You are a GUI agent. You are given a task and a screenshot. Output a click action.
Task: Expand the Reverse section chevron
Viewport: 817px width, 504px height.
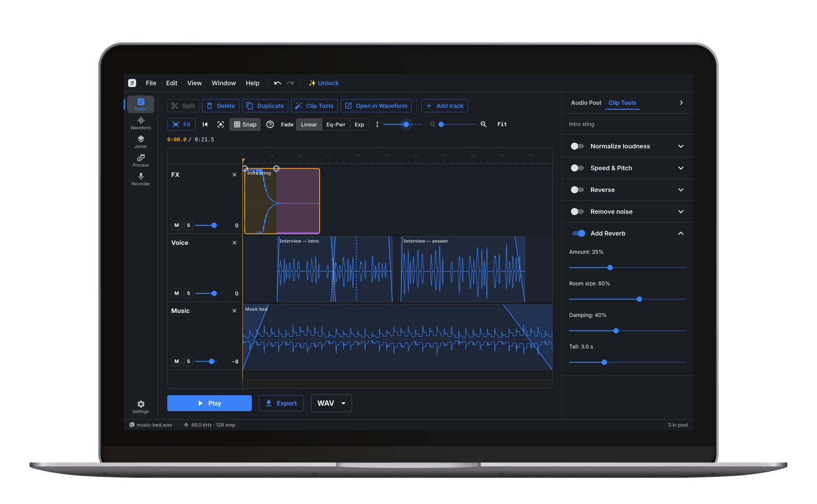681,190
